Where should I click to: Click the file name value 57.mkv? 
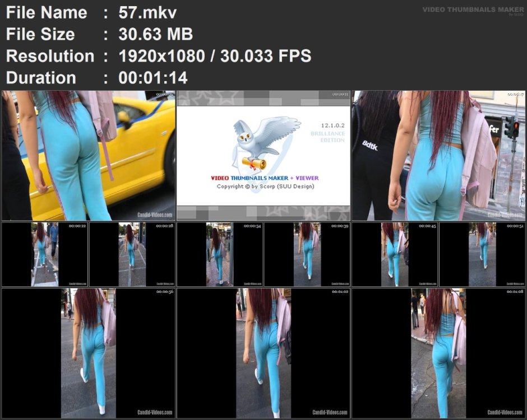point(147,13)
